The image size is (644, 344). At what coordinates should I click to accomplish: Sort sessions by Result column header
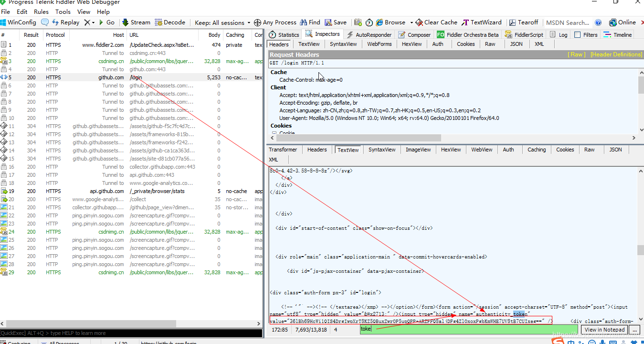tap(32, 35)
